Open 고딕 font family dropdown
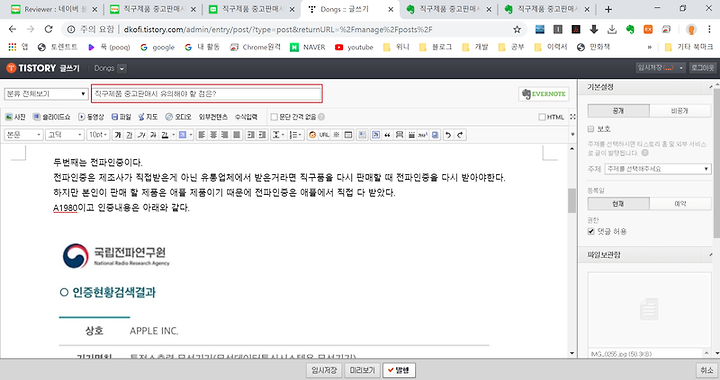Viewport: 720px width, 380px height. [65, 135]
